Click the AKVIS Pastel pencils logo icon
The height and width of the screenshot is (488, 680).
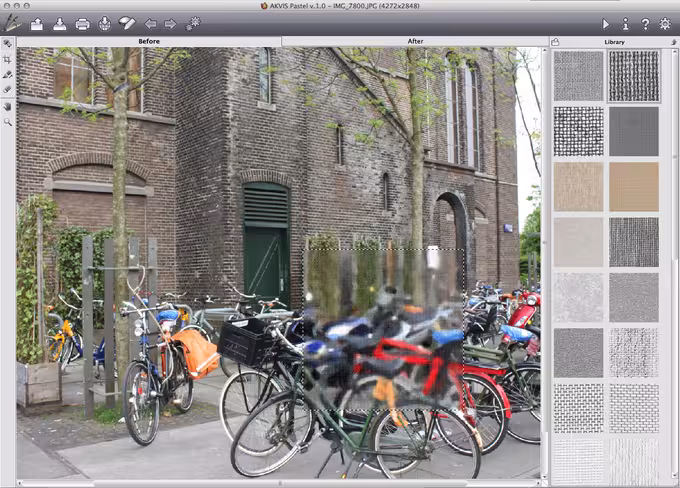coord(12,23)
